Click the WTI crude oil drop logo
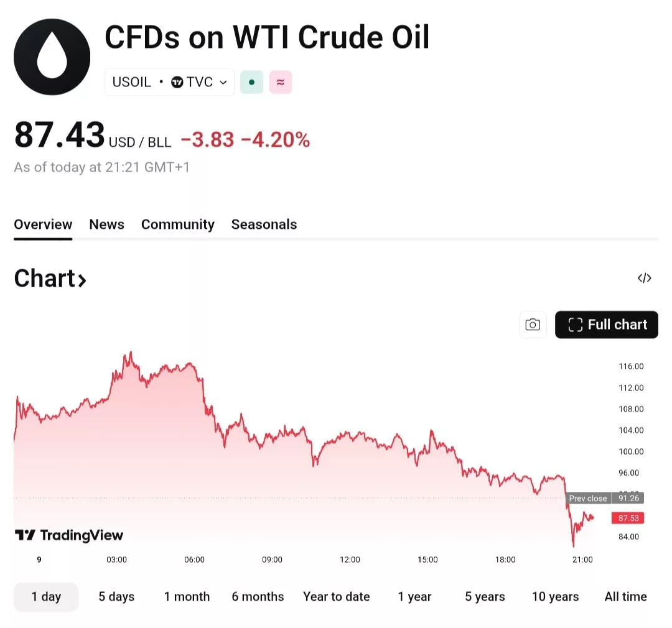 tap(52, 57)
